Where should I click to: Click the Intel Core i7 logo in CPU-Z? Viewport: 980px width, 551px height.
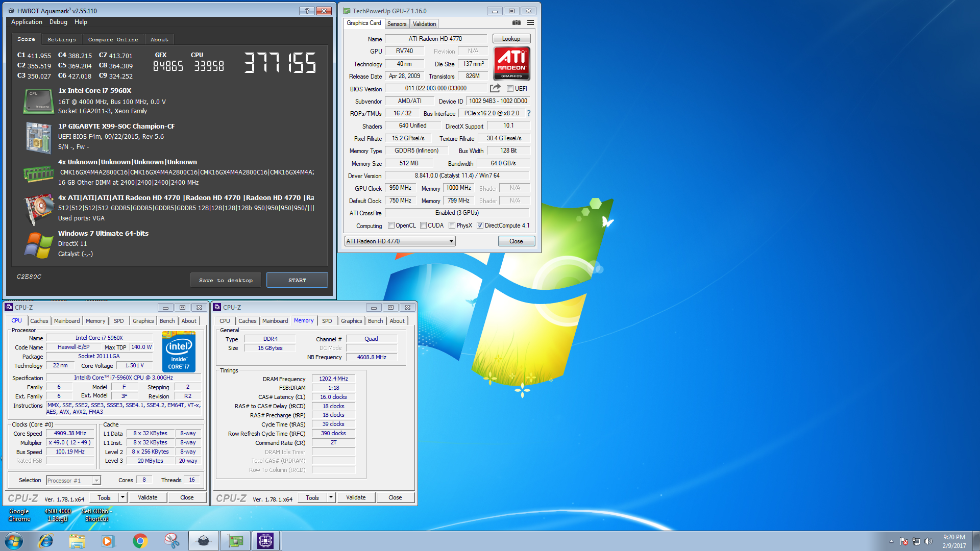pos(179,352)
